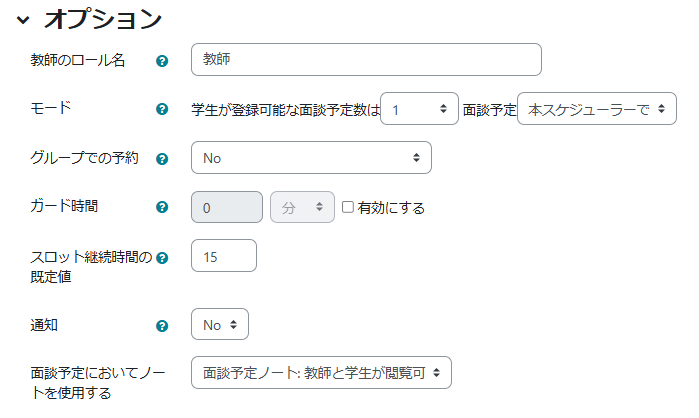This screenshot has width=699, height=418.
Task: Open グループでの予約 No dropdown
Action: (311, 158)
